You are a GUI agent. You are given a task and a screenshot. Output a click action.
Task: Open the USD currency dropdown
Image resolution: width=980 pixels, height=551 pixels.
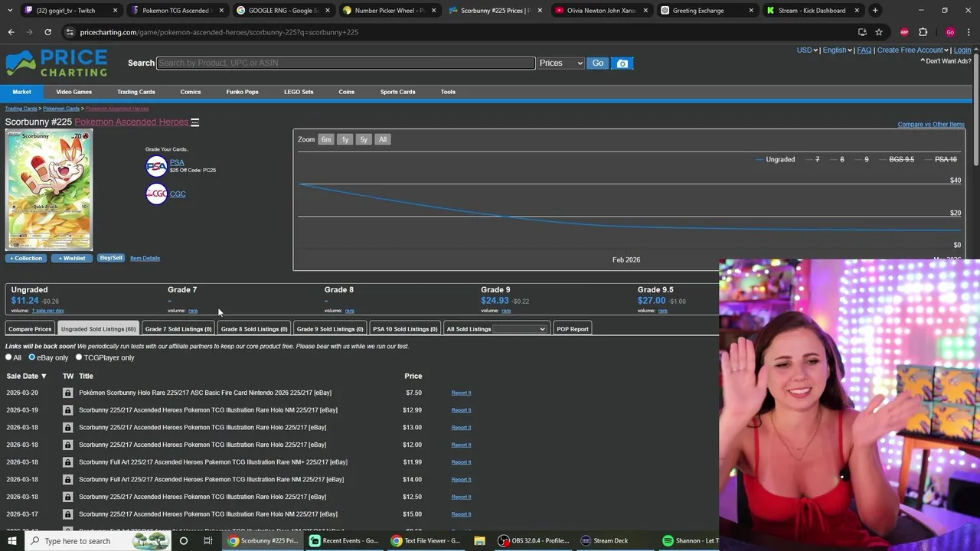[x=807, y=51]
